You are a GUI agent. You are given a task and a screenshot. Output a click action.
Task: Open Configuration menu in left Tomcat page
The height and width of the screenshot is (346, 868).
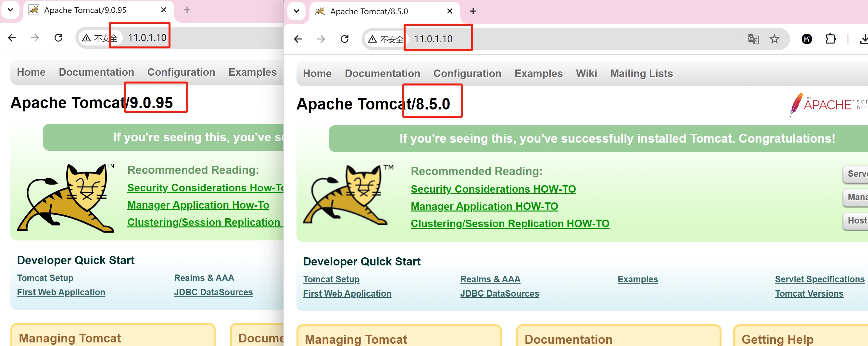pos(181,72)
